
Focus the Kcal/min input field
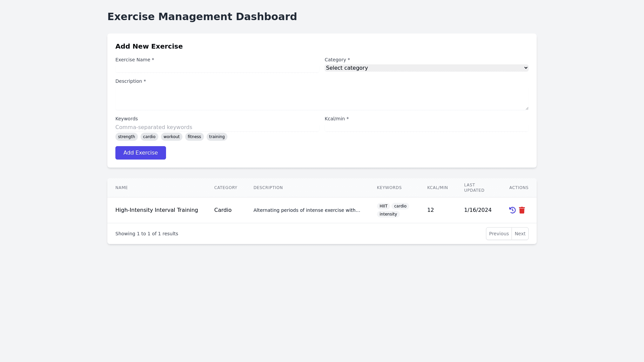(426, 127)
